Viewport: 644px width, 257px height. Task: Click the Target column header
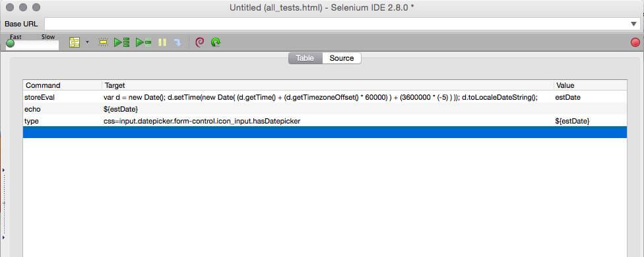point(327,85)
